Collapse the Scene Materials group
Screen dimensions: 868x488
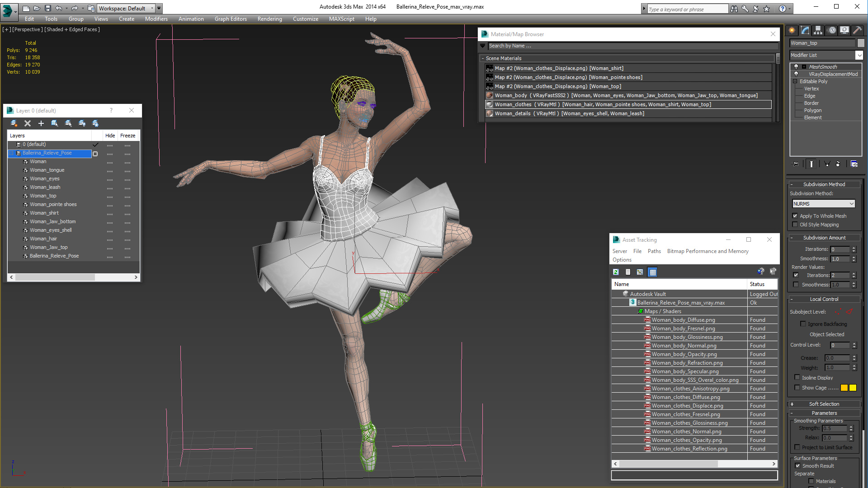(x=483, y=58)
